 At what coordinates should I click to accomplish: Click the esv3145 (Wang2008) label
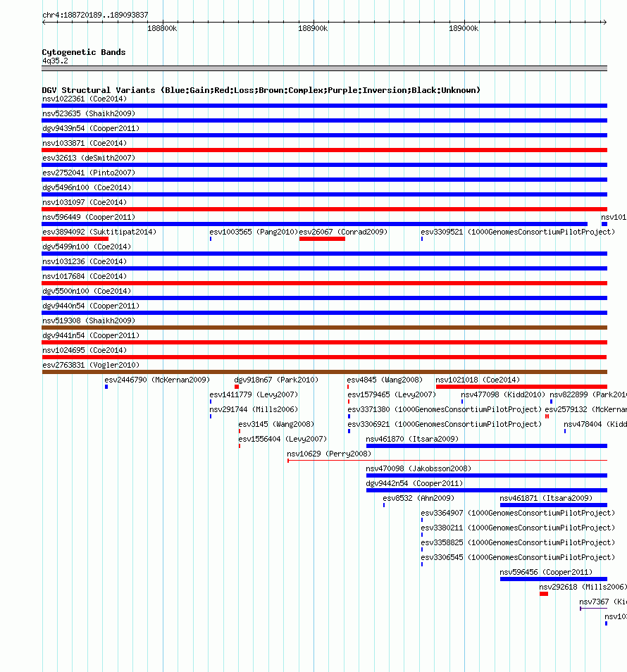coord(276,424)
